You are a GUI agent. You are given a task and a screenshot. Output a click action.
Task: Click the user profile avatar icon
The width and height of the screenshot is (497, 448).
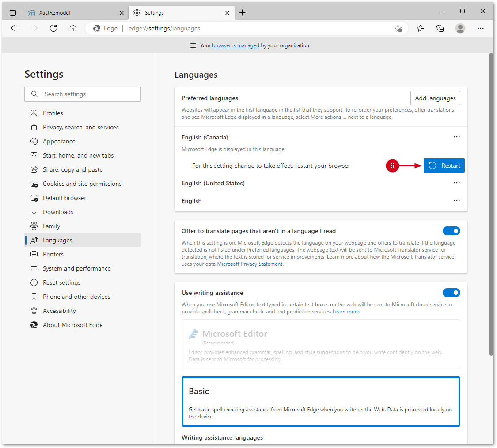(460, 28)
